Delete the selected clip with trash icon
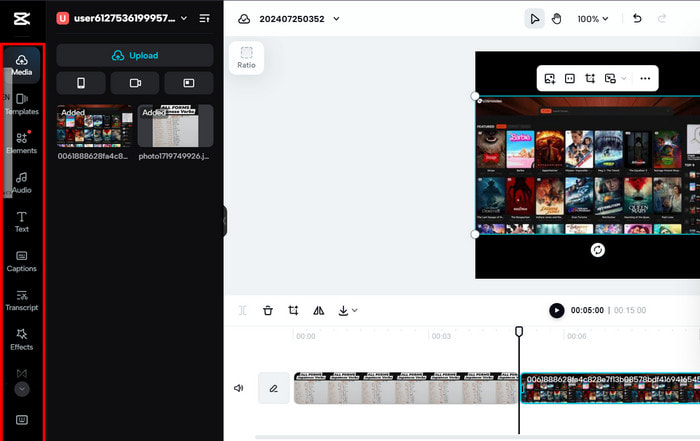The height and width of the screenshot is (441, 700). 268,310
